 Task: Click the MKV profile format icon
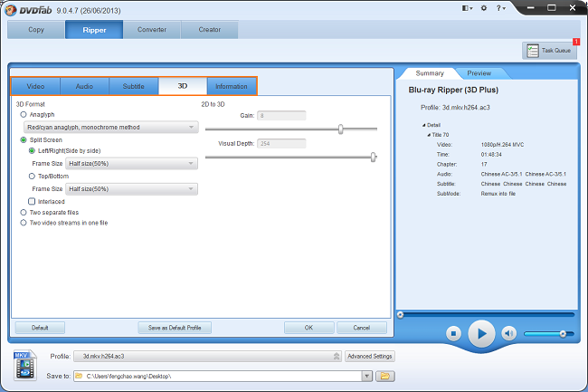click(x=25, y=365)
